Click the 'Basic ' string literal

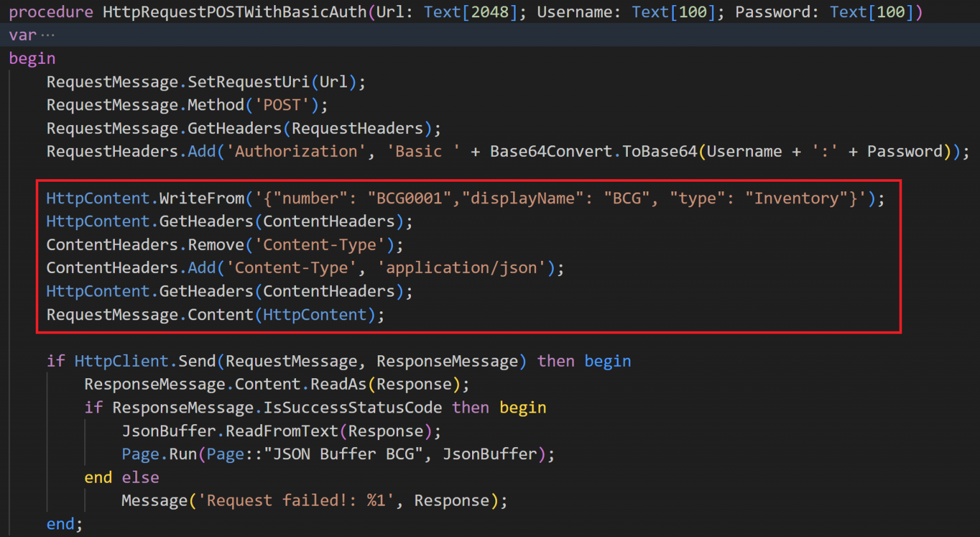[417, 151]
